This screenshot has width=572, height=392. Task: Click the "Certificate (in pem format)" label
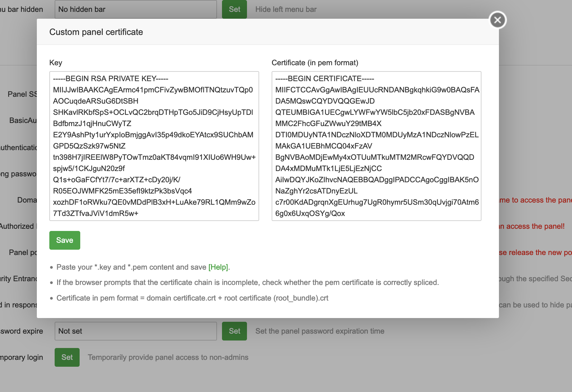point(315,63)
